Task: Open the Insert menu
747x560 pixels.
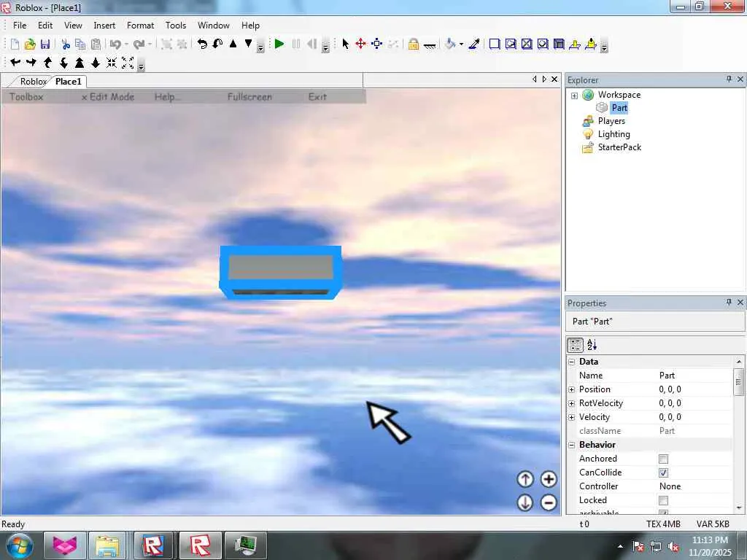Action: [104, 26]
